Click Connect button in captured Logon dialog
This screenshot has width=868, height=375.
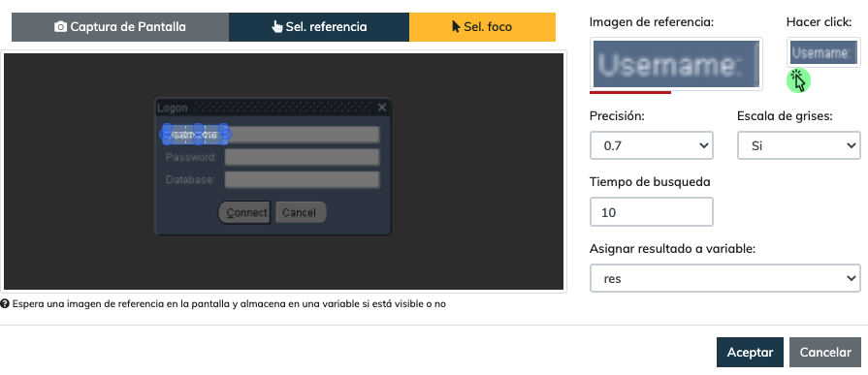point(244,212)
